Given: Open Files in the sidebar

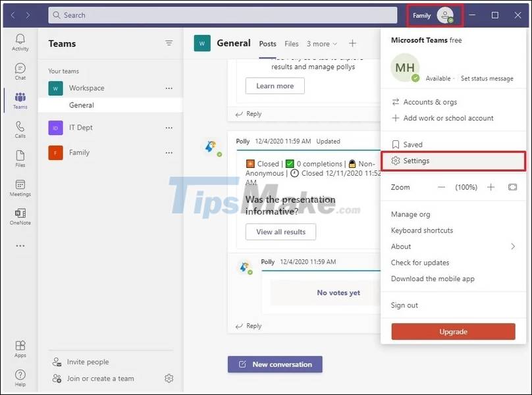Looking at the screenshot, I should coord(20,159).
